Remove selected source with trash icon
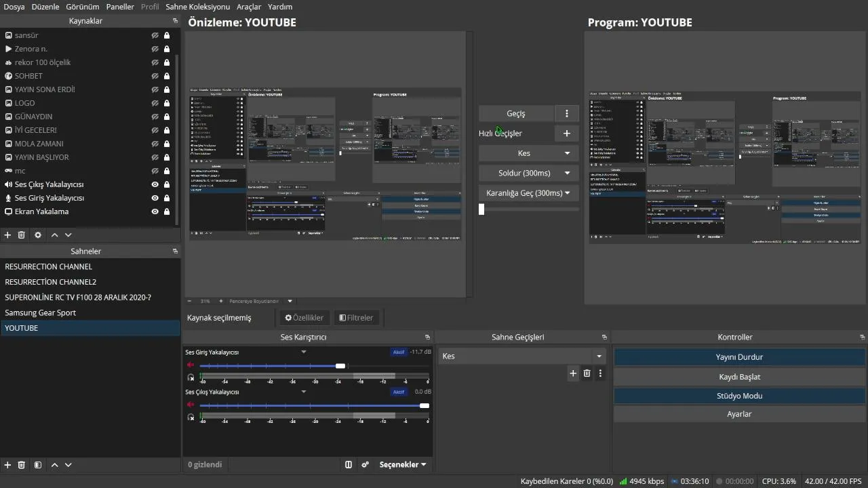Viewport: 868px width, 488px height. pyautogui.click(x=22, y=235)
